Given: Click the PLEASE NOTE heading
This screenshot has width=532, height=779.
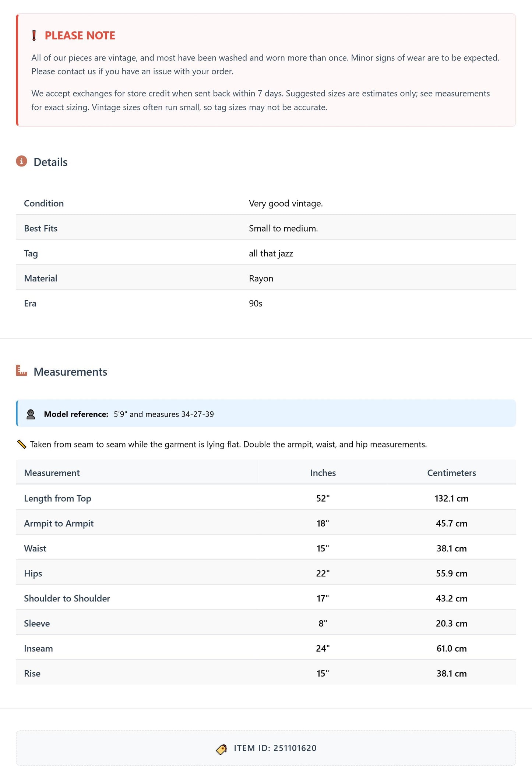Looking at the screenshot, I should point(80,35).
